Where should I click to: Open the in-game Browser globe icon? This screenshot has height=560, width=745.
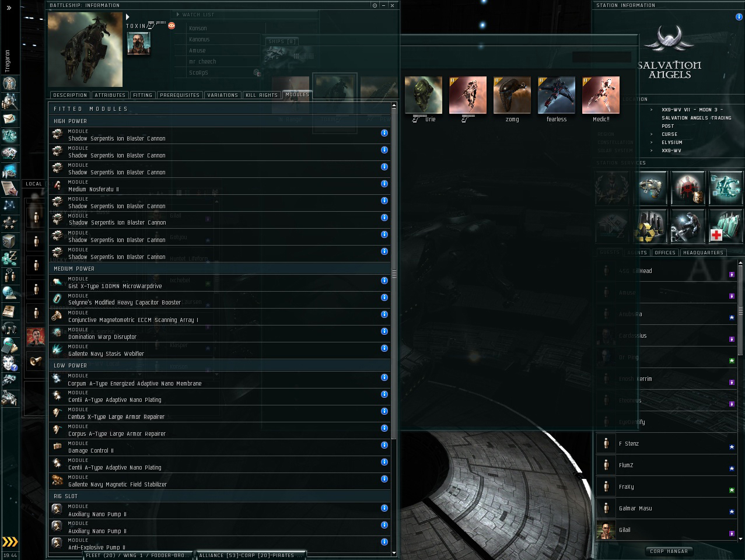click(x=9, y=292)
